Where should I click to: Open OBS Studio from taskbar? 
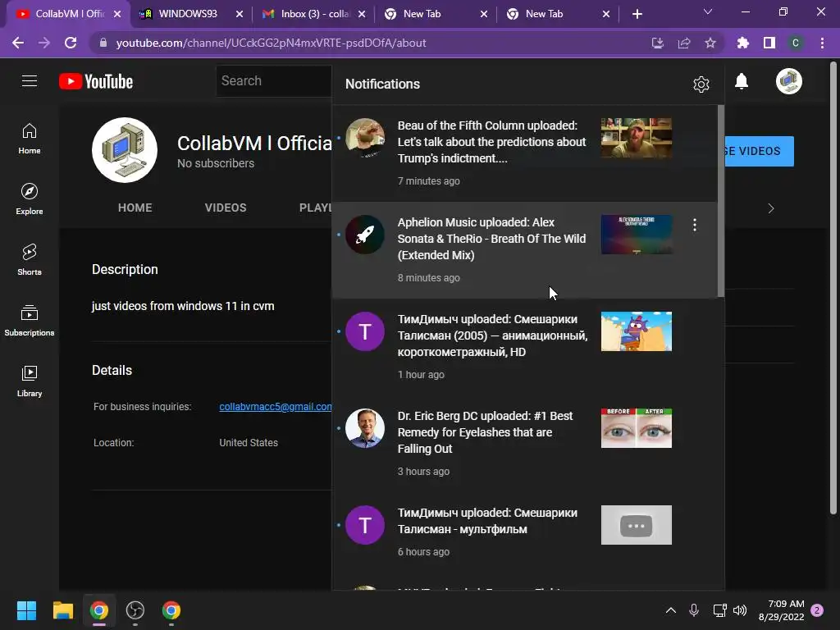point(135,610)
